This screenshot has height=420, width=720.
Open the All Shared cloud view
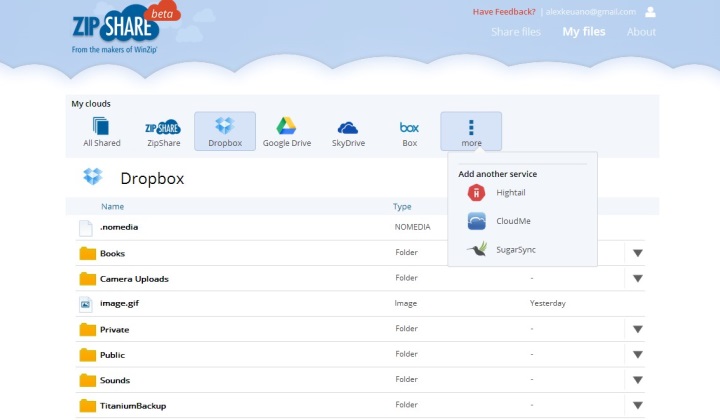coord(101,132)
